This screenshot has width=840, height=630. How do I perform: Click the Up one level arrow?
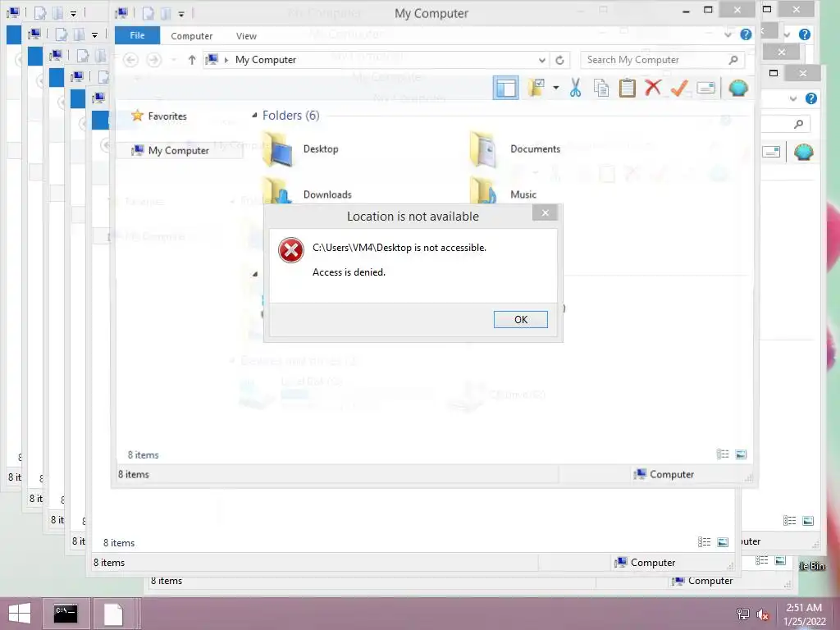click(192, 59)
